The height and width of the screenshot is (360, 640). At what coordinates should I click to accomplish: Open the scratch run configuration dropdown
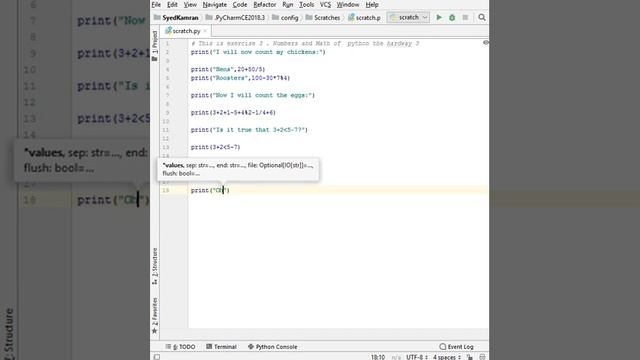point(408,18)
